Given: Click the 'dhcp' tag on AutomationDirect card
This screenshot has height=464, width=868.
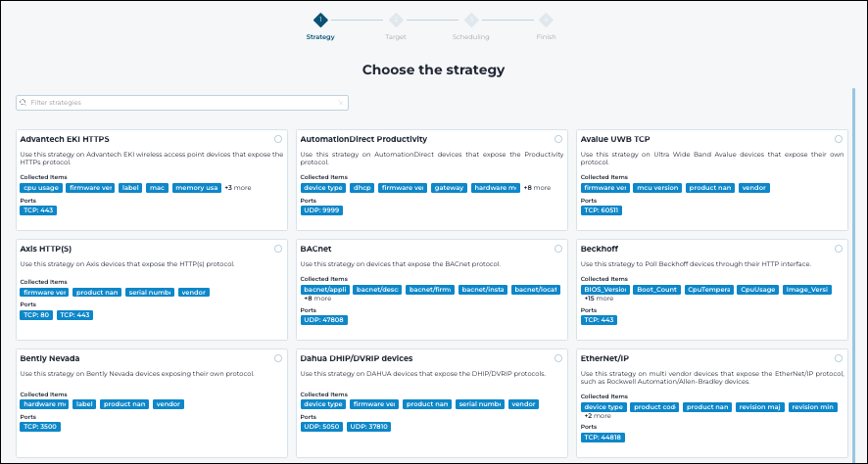Looking at the screenshot, I should pos(362,188).
